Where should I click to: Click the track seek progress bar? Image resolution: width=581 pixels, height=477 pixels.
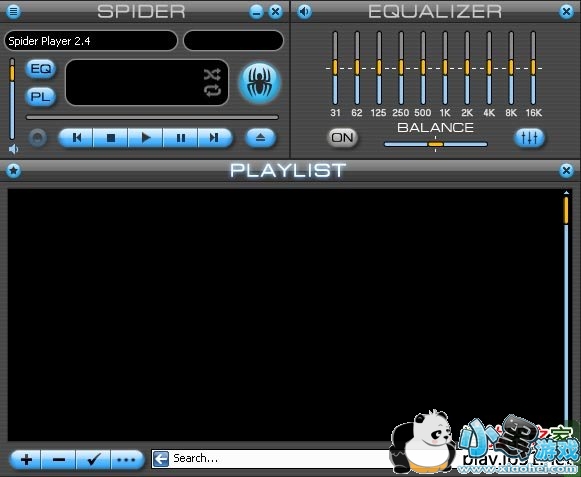pyautogui.click(x=152, y=117)
